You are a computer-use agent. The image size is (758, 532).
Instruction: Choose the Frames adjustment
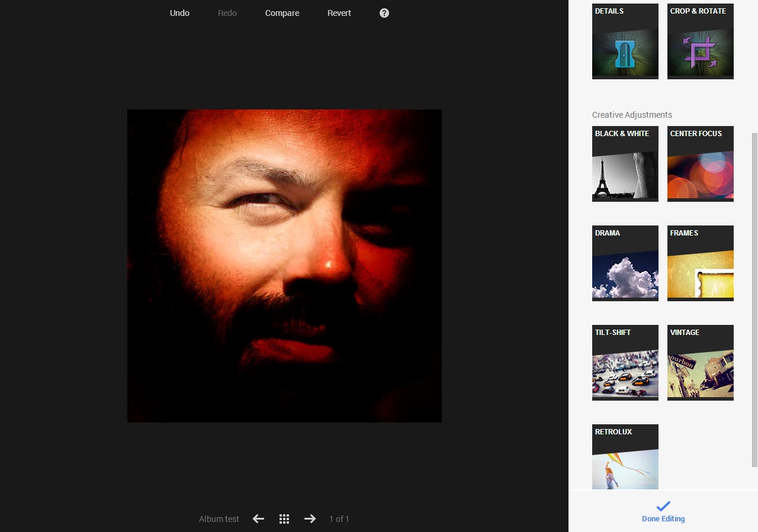[700, 263]
